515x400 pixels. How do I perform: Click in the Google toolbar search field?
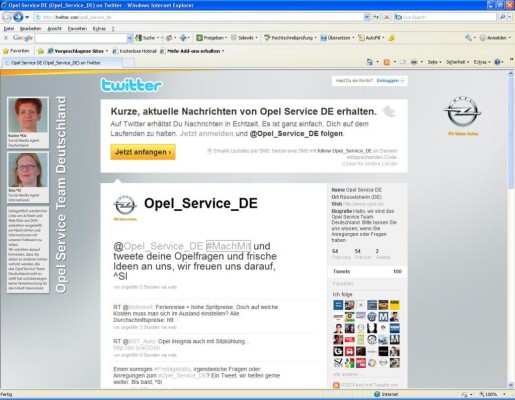(x=81, y=38)
